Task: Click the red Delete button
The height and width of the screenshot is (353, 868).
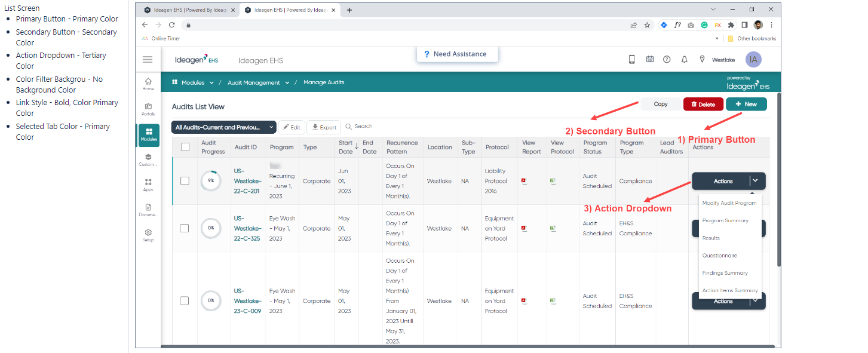Action: pos(703,104)
